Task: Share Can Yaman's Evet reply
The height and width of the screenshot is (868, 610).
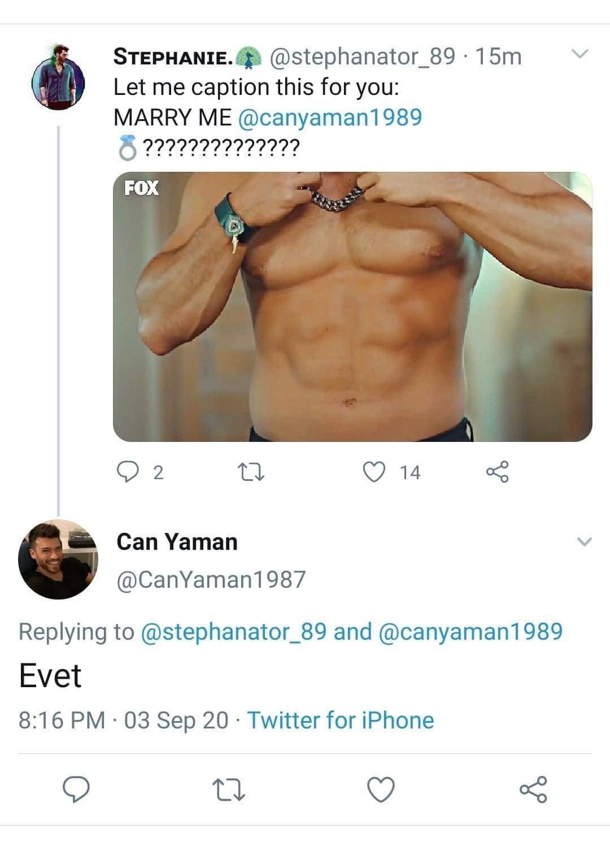Action: [x=533, y=789]
